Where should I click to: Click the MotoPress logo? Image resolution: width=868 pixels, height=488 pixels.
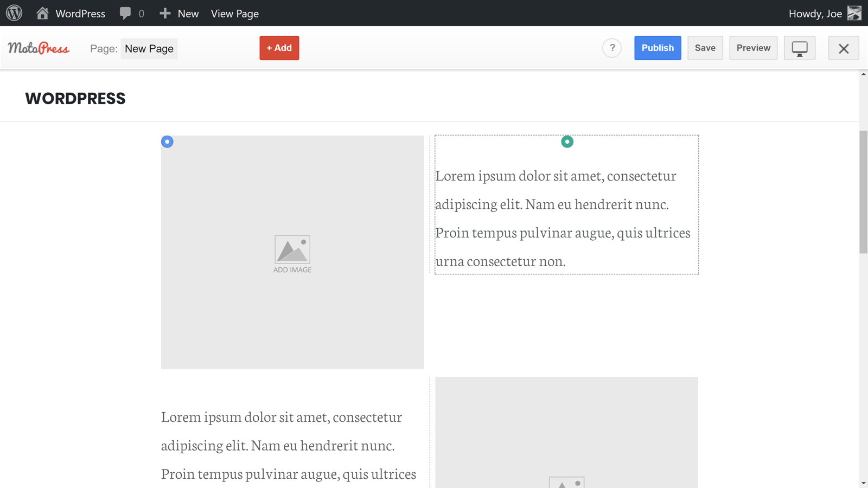click(x=39, y=48)
